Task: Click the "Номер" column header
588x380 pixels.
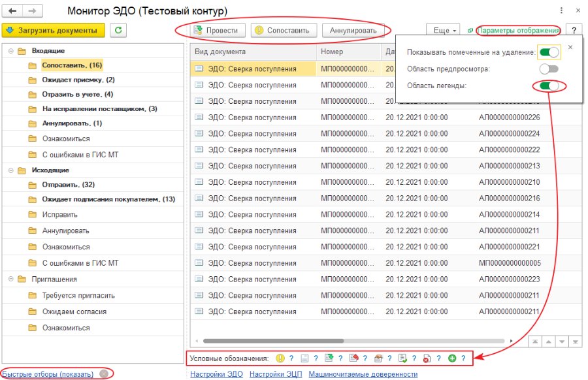Action: pos(349,52)
